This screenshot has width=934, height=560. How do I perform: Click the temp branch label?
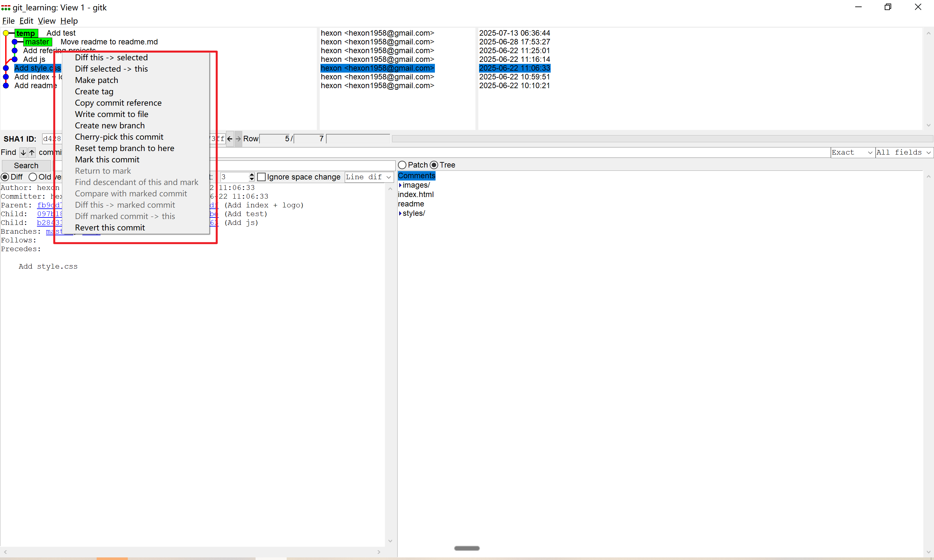click(x=26, y=33)
